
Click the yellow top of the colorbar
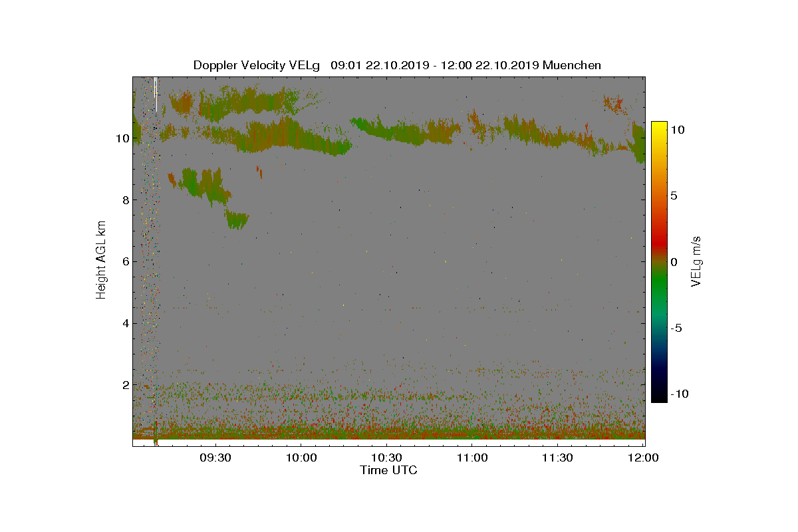659,128
